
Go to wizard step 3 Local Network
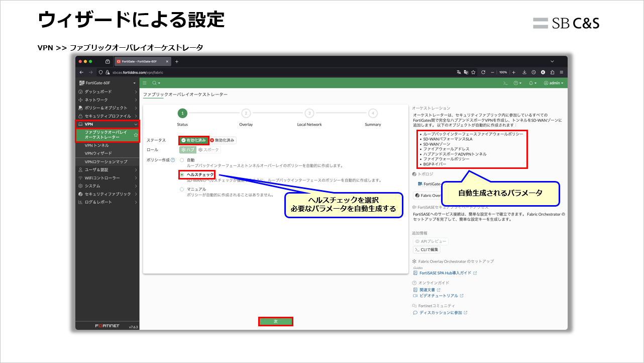pos(309,113)
